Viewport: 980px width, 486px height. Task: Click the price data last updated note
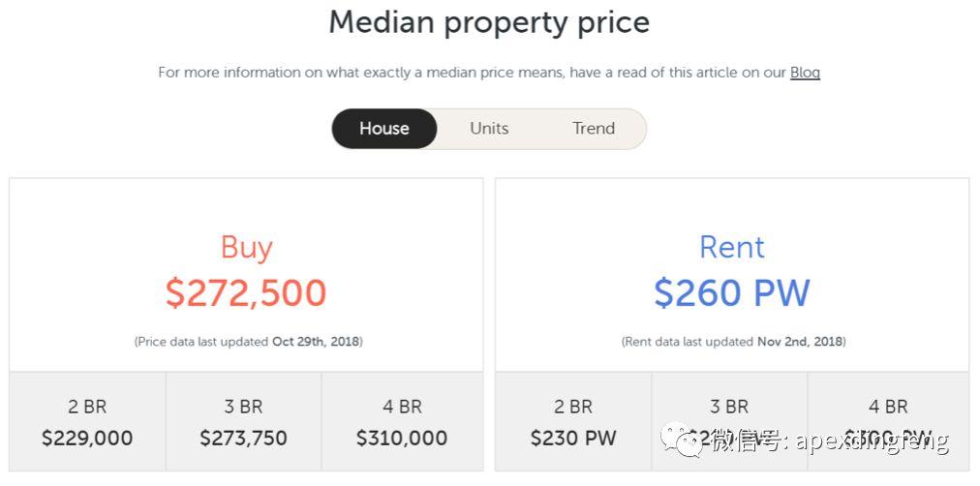tap(248, 342)
